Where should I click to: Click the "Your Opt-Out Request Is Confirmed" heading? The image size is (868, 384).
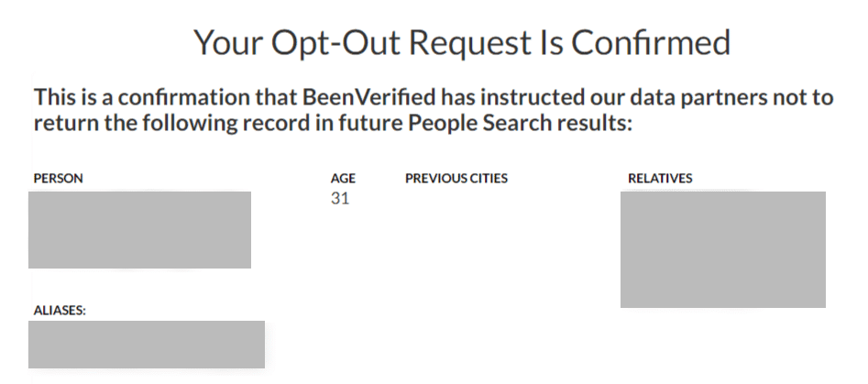click(462, 42)
